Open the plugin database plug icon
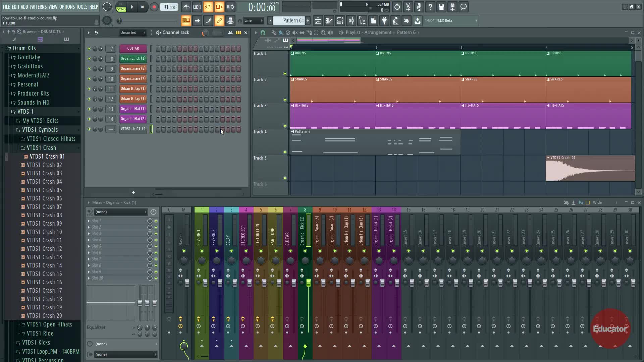Screen dimensions: 644x362 coord(384,21)
